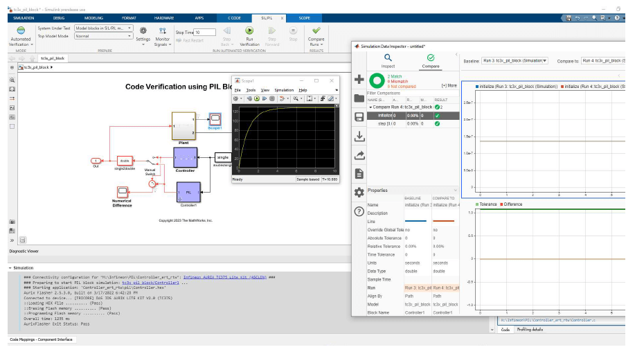Click the Run Verification play button
644x354 pixels.
click(249, 30)
